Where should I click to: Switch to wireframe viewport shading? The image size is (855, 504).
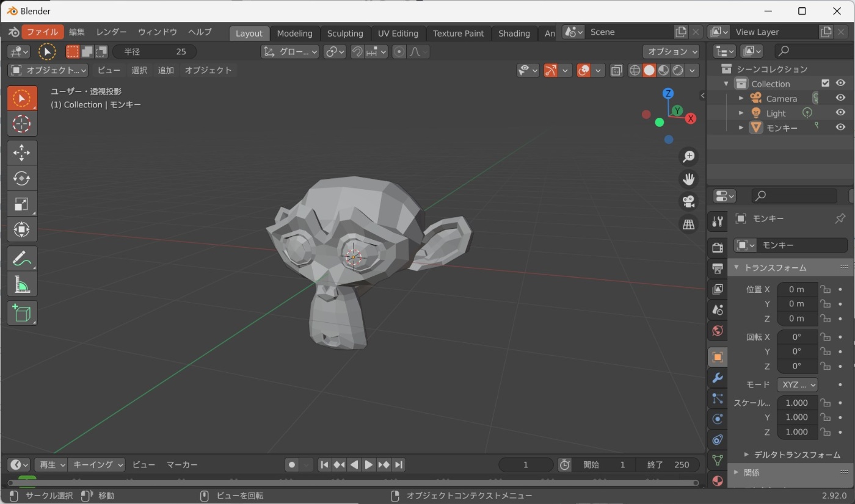(x=635, y=70)
